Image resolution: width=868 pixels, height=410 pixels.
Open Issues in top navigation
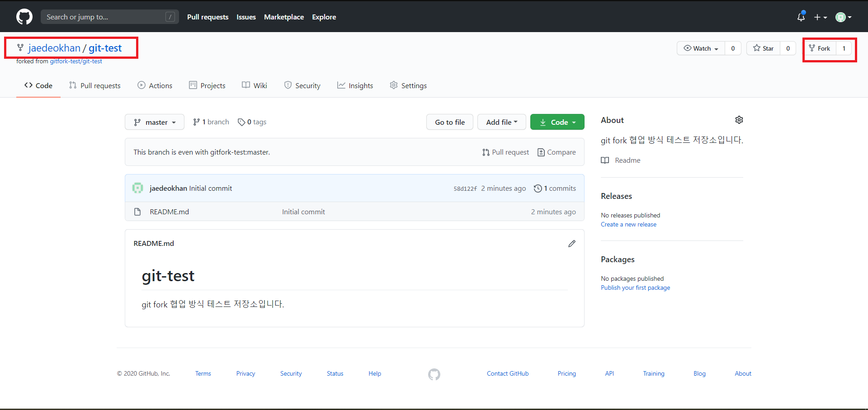246,17
